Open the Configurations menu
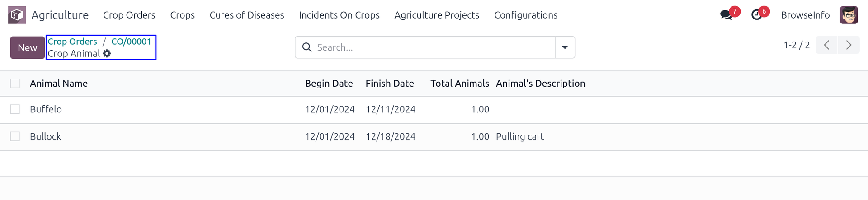868x200 pixels. (525, 15)
